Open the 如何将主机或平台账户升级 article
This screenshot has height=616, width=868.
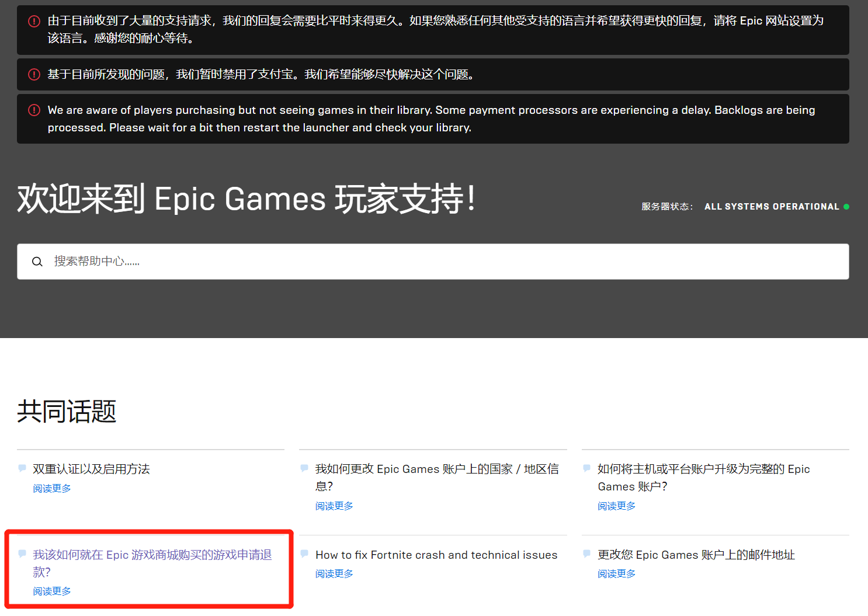pyautogui.click(x=703, y=477)
